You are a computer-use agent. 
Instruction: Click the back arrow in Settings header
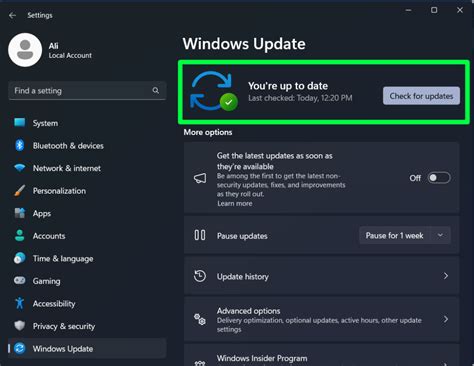tap(13, 15)
